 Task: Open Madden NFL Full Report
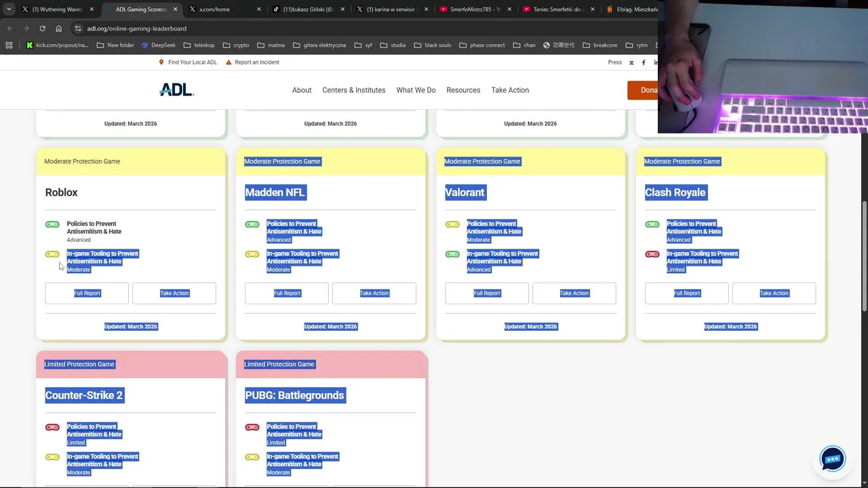tap(287, 293)
